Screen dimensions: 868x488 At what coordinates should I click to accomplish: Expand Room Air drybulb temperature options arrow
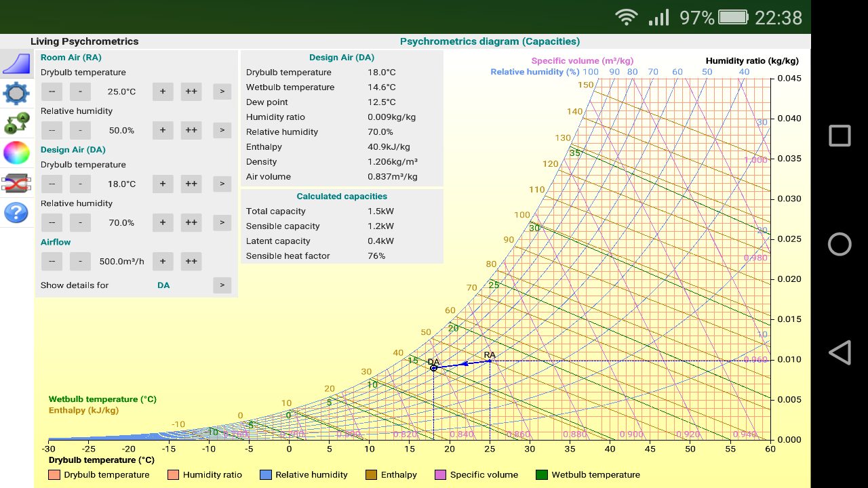click(222, 91)
